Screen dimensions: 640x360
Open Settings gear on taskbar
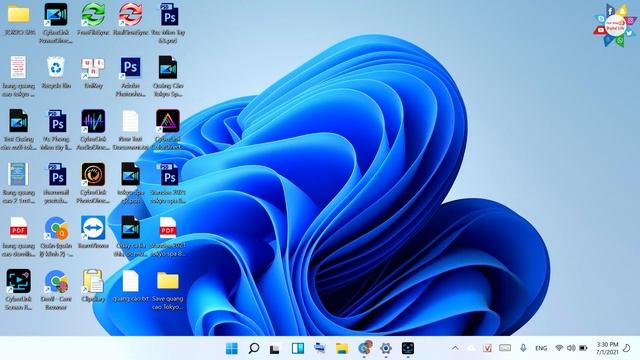click(386, 348)
